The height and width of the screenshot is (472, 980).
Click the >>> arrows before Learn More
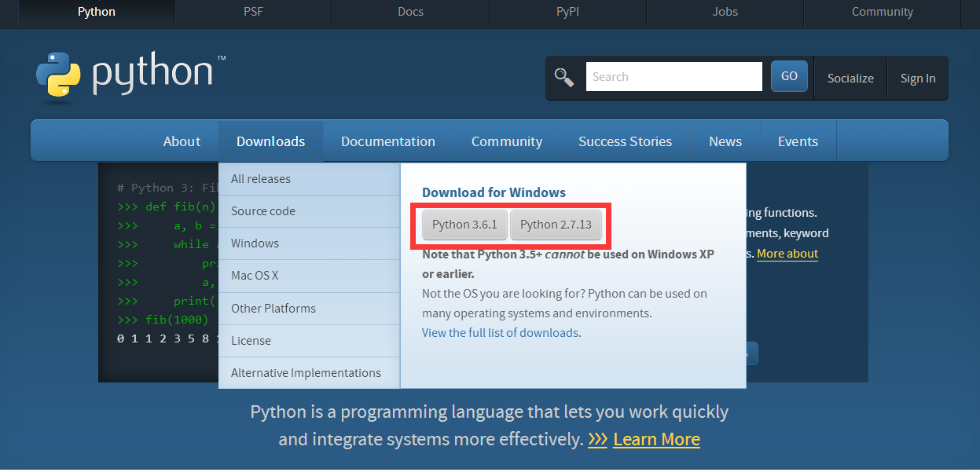[598, 439]
